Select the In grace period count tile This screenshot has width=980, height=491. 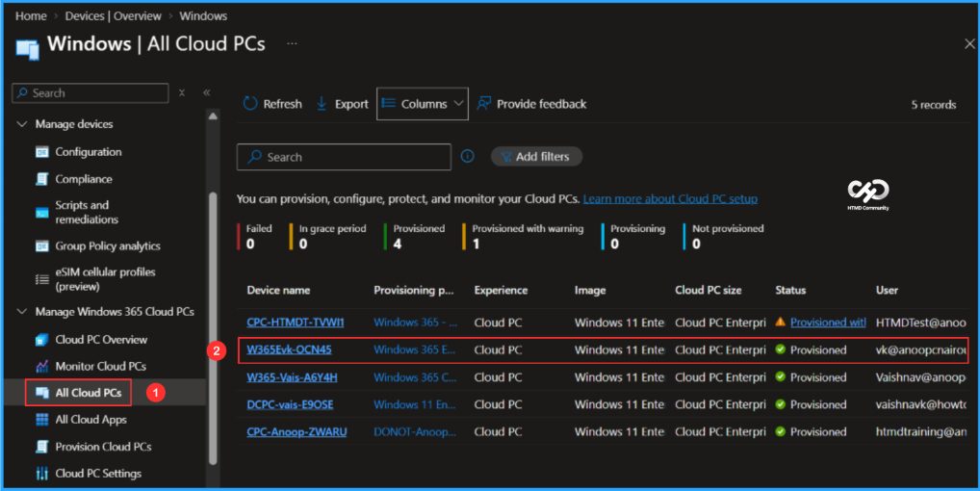click(x=328, y=236)
